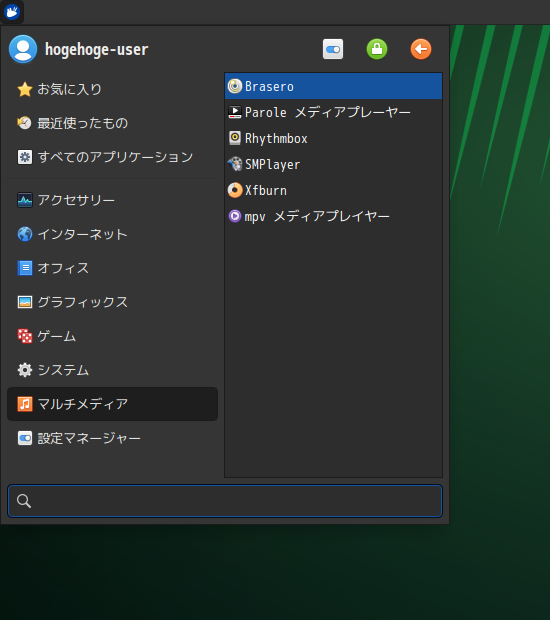
Task: Open 設定マネージャー category
Action: 112,438
